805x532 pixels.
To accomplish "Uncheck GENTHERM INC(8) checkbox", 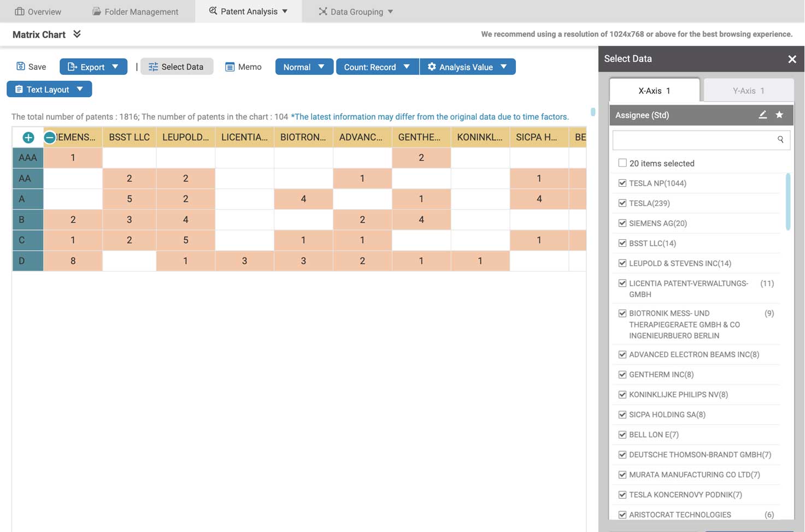I will click(x=622, y=374).
